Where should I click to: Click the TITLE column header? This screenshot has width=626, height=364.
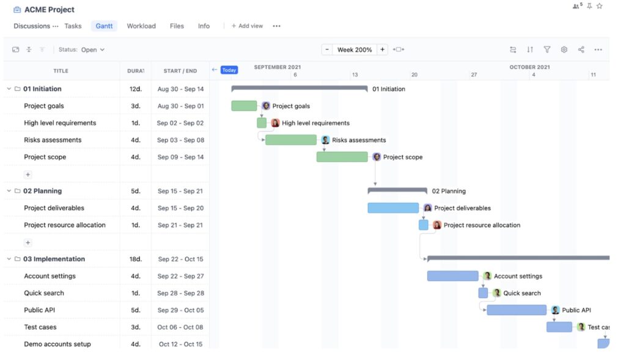pyautogui.click(x=61, y=71)
